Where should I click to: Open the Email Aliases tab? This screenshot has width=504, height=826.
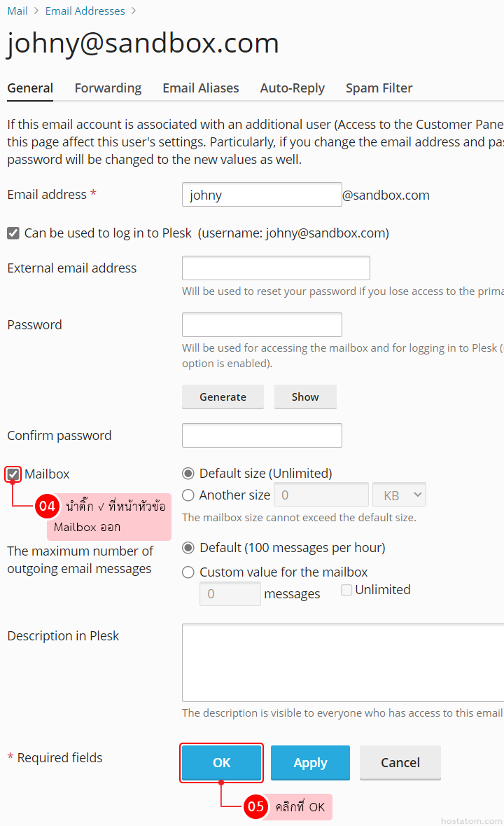click(x=201, y=88)
